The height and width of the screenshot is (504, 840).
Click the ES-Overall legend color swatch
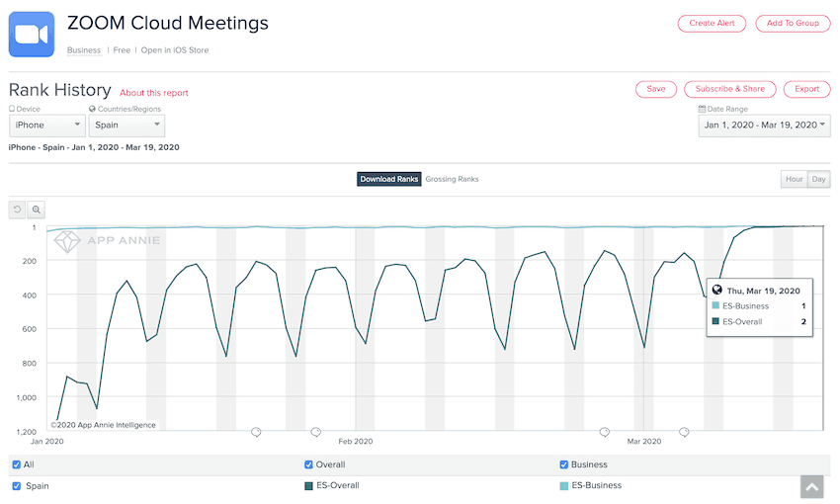pyautogui.click(x=309, y=486)
